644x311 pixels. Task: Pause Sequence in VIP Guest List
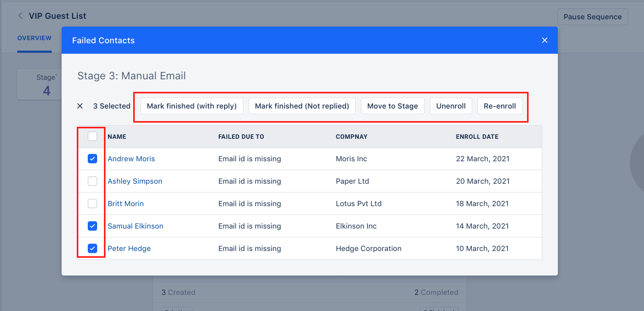593,17
